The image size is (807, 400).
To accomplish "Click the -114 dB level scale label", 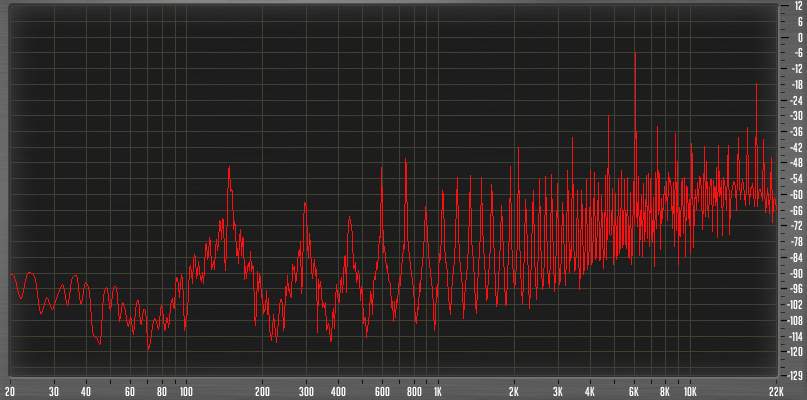I will (795, 336).
